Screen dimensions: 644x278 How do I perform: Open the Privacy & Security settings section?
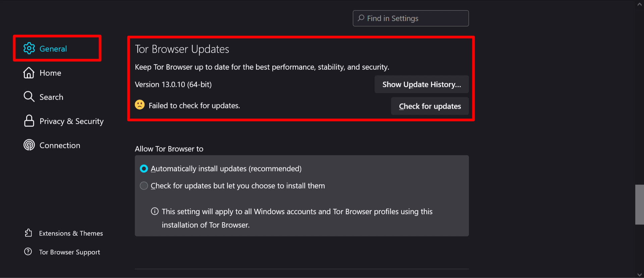tap(71, 121)
